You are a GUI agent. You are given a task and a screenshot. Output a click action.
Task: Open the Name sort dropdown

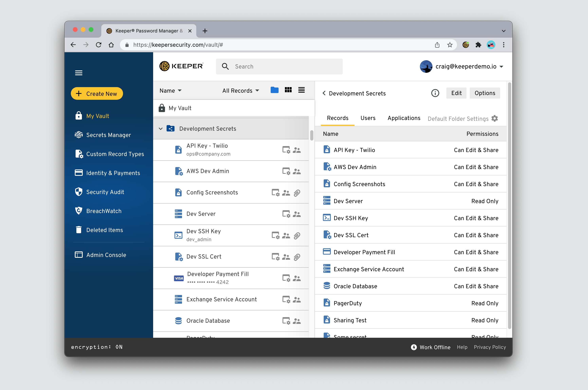coord(170,90)
